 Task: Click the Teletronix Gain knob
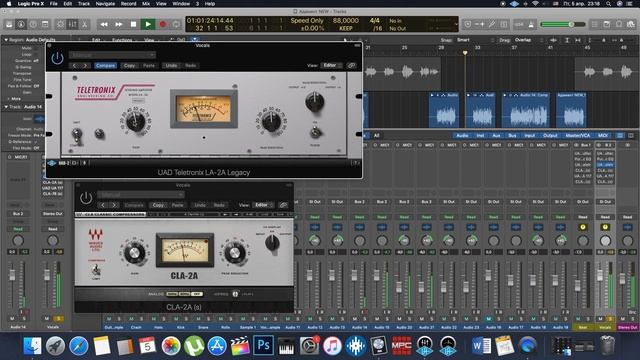pyautogui.click(x=135, y=121)
